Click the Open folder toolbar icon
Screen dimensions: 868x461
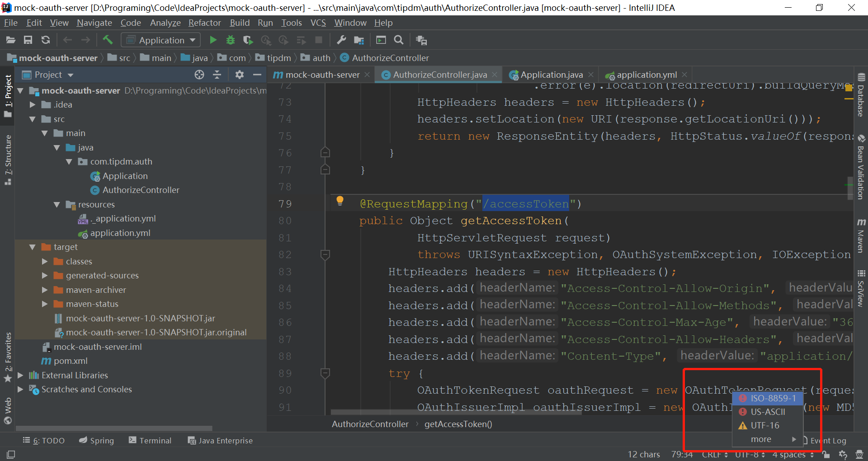tap(11, 40)
